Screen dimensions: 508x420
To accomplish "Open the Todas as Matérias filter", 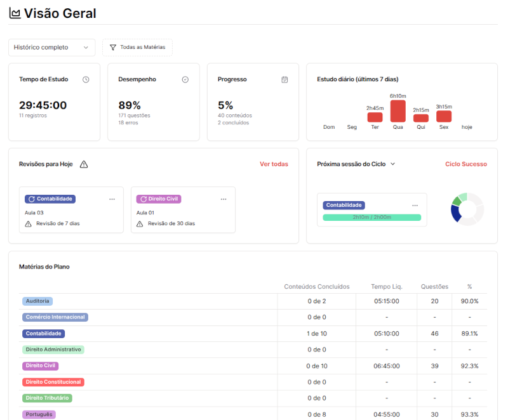I will [x=137, y=48].
